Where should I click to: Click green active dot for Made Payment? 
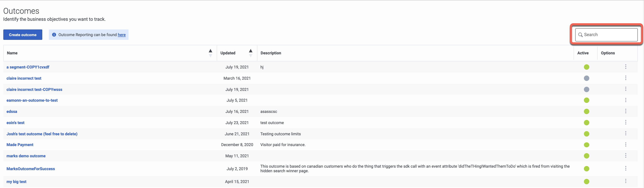pos(586,145)
